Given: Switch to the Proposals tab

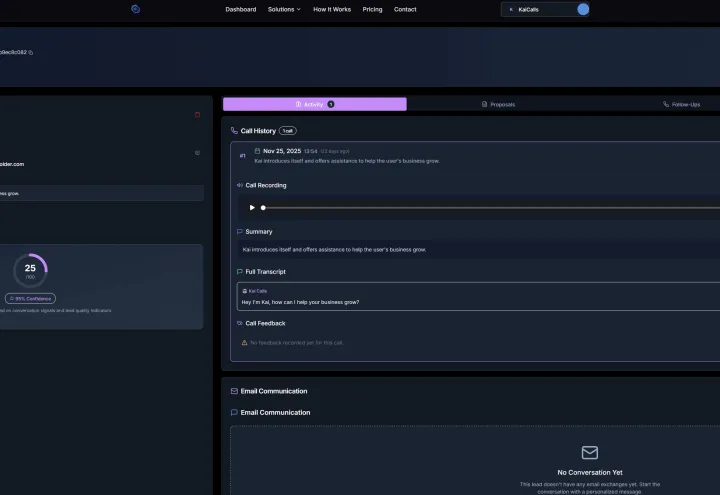Looking at the screenshot, I should tap(498, 104).
